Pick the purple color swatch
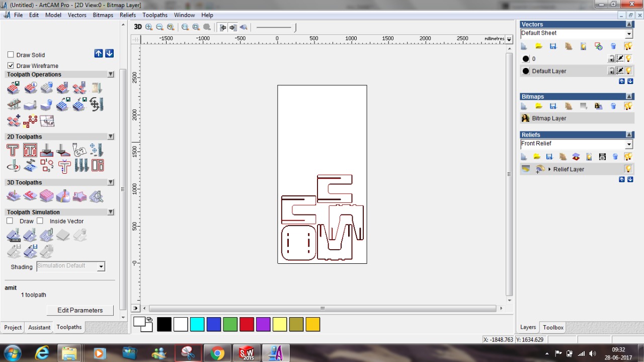This screenshot has width=644, height=362. pos(263,325)
